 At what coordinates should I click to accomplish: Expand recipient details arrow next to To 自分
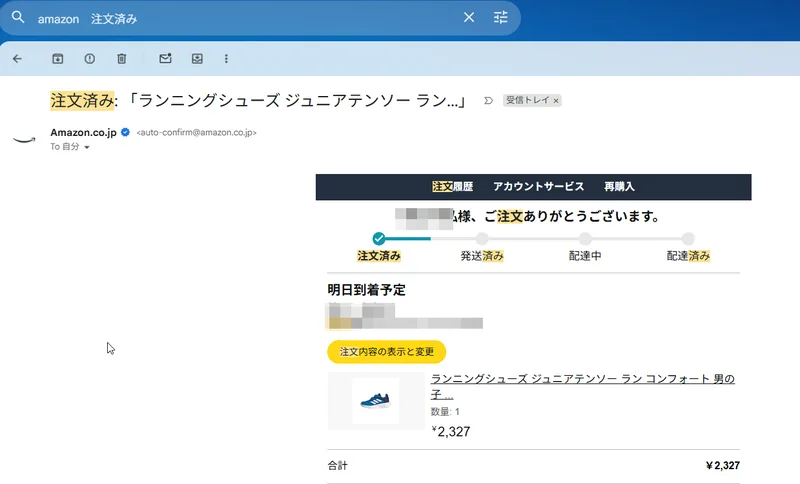(87, 147)
